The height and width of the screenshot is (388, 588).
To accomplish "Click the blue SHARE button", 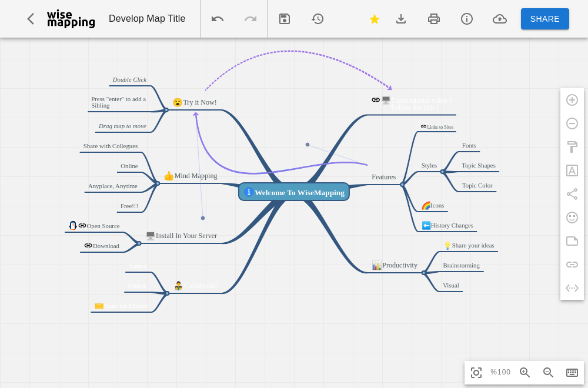I will pos(545,19).
